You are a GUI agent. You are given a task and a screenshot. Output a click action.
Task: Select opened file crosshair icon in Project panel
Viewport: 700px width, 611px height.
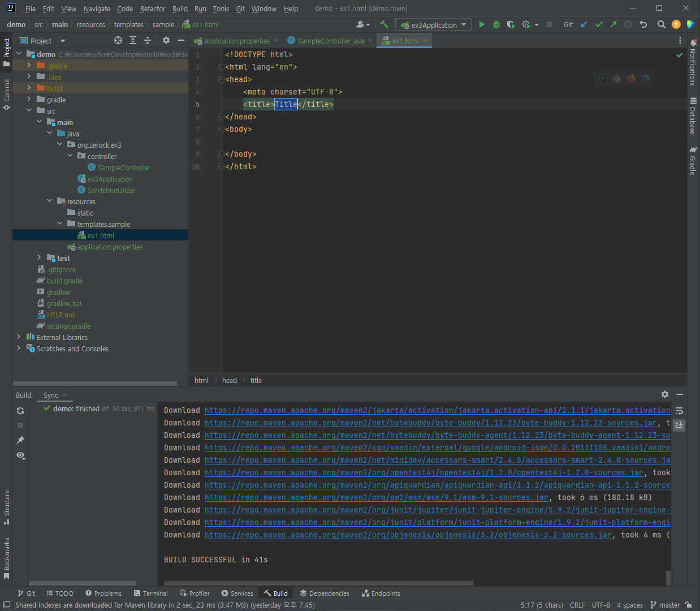(118, 40)
